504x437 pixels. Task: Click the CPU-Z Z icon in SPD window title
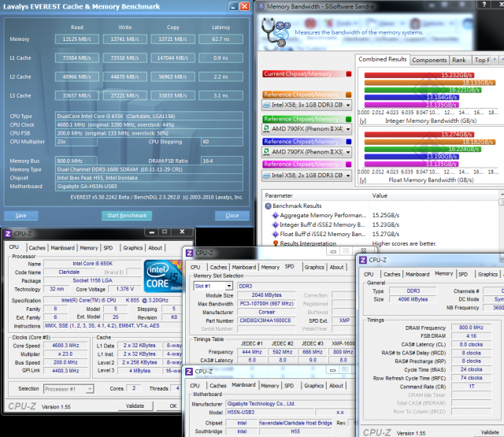coord(189,253)
